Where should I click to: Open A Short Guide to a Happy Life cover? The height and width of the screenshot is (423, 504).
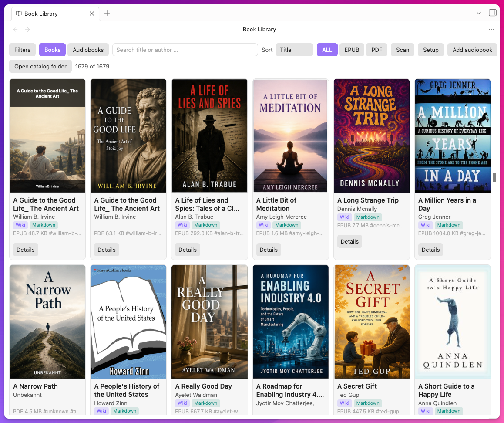(x=453, y=321)
